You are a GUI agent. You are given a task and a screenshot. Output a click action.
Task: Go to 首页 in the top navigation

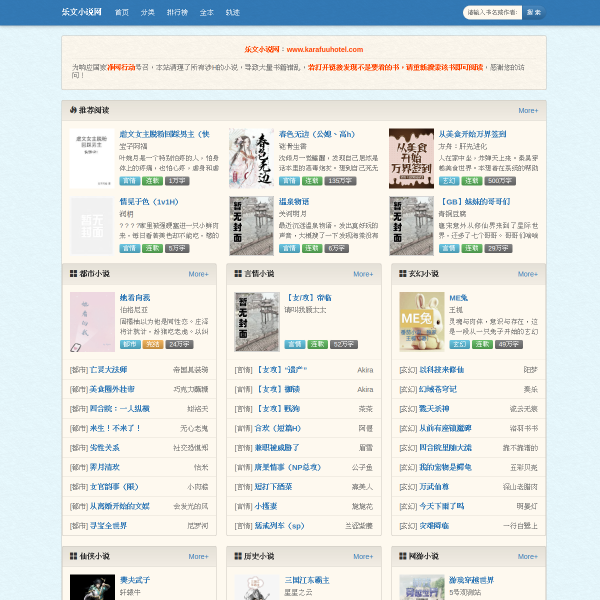pyautogui.click(x=122, y=13)
